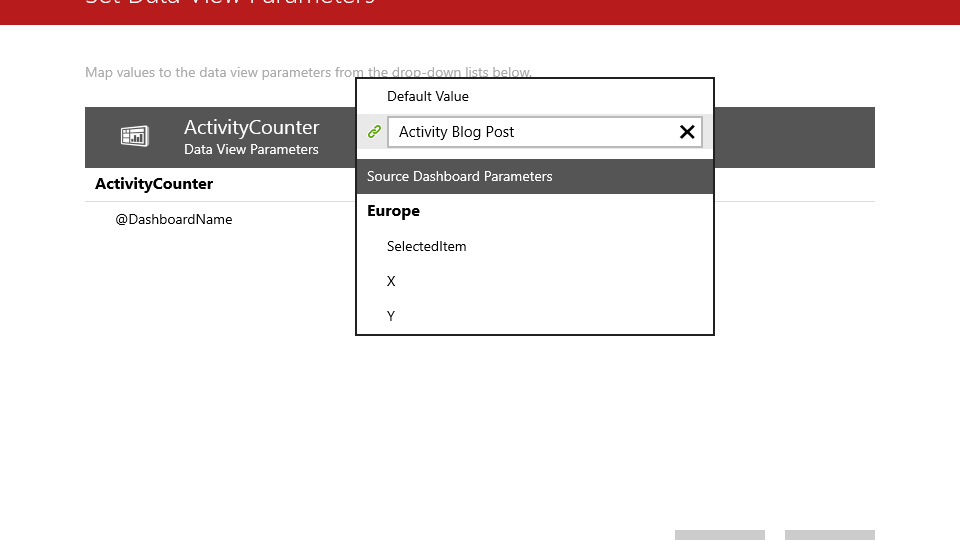
Task: Click the red title bar heading
Action: (230, 3)
